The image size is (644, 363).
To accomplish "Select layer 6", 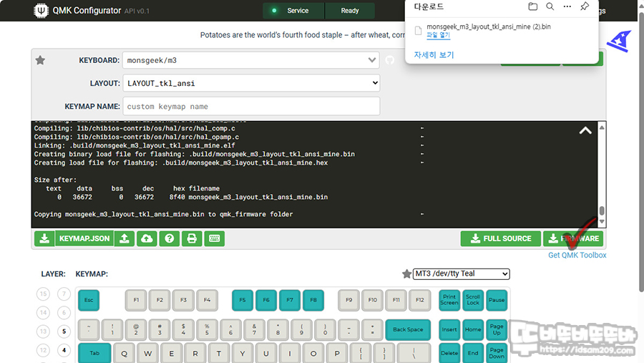I will tap(64, 313).
